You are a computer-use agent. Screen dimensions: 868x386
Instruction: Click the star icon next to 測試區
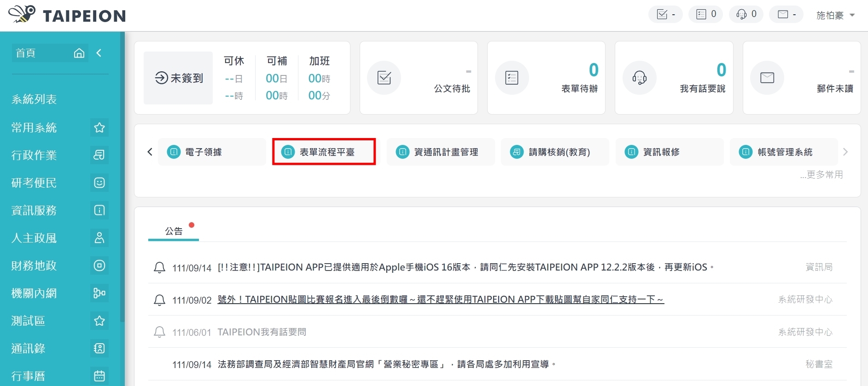99,321
